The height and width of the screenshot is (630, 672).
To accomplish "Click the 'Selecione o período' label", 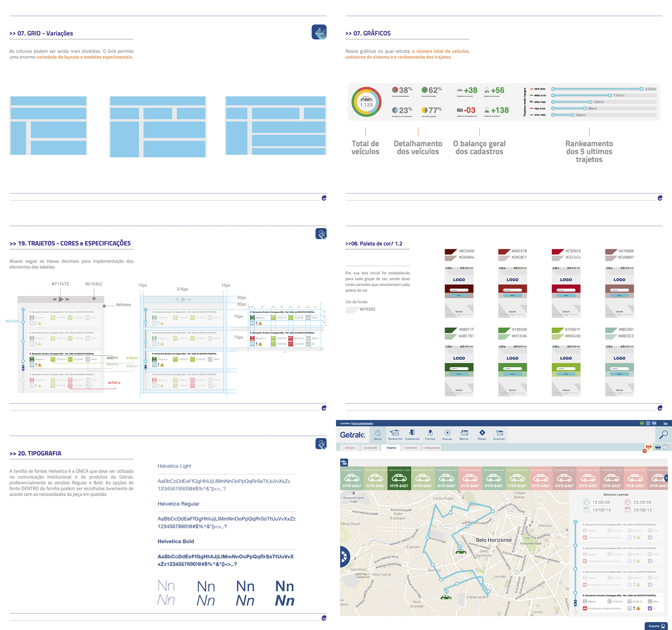I will click(x=616, y=494).
